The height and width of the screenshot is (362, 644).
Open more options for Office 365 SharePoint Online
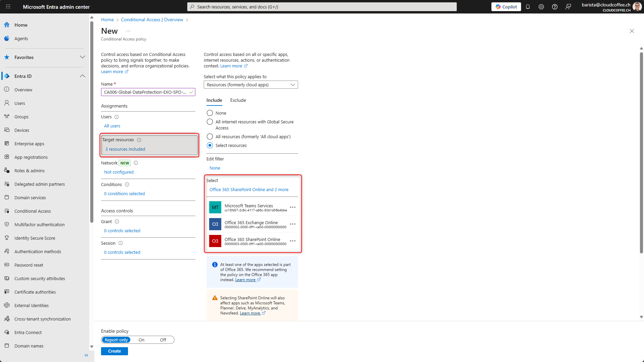click(293, 241)
